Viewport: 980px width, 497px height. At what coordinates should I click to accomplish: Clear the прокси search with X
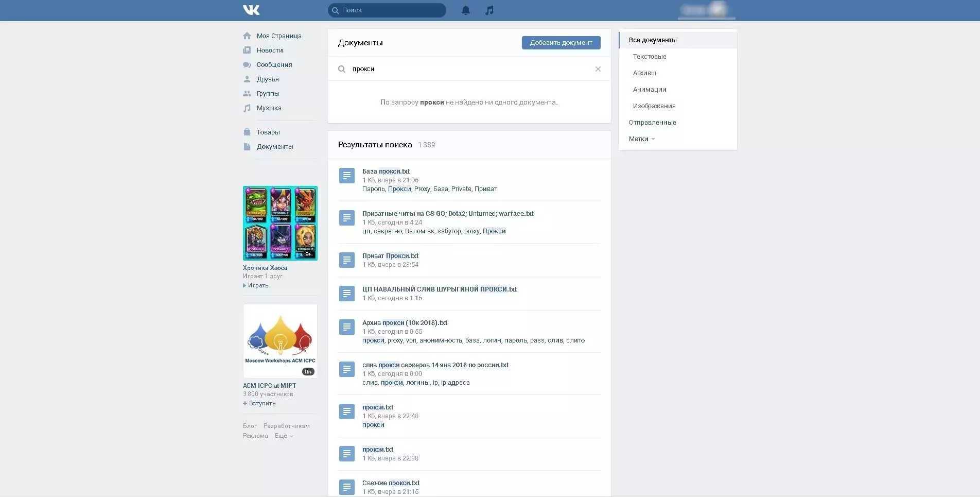click(598, 69)
